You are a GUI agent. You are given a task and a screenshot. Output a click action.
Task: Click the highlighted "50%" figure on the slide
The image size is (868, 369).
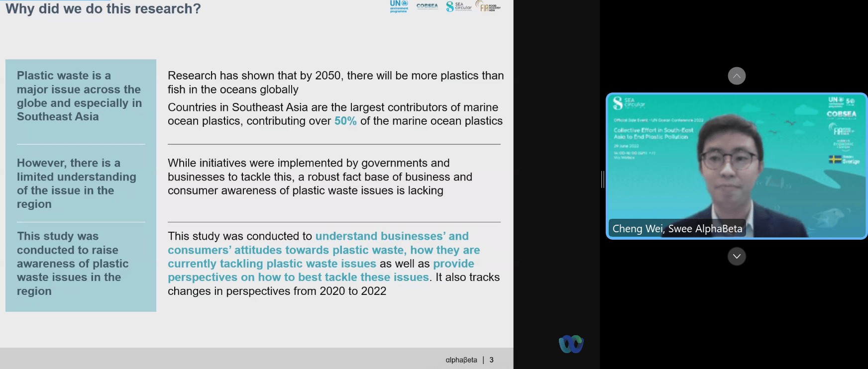pos(345,121)
